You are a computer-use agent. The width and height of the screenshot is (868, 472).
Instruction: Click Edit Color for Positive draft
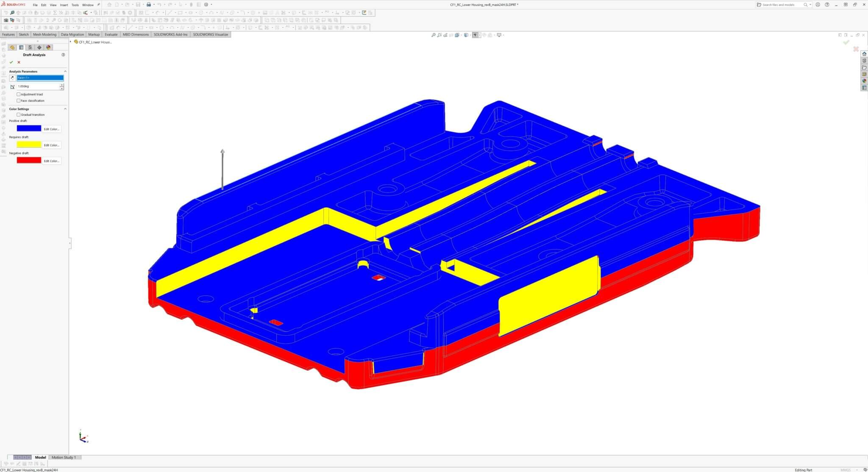tap(52, 129)
